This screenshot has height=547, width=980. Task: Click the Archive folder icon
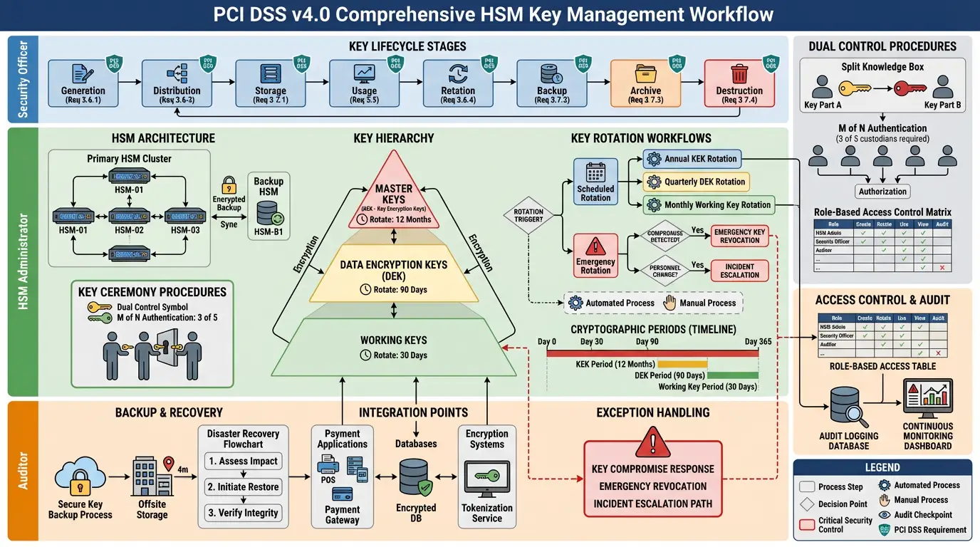(x=645, y=73)
